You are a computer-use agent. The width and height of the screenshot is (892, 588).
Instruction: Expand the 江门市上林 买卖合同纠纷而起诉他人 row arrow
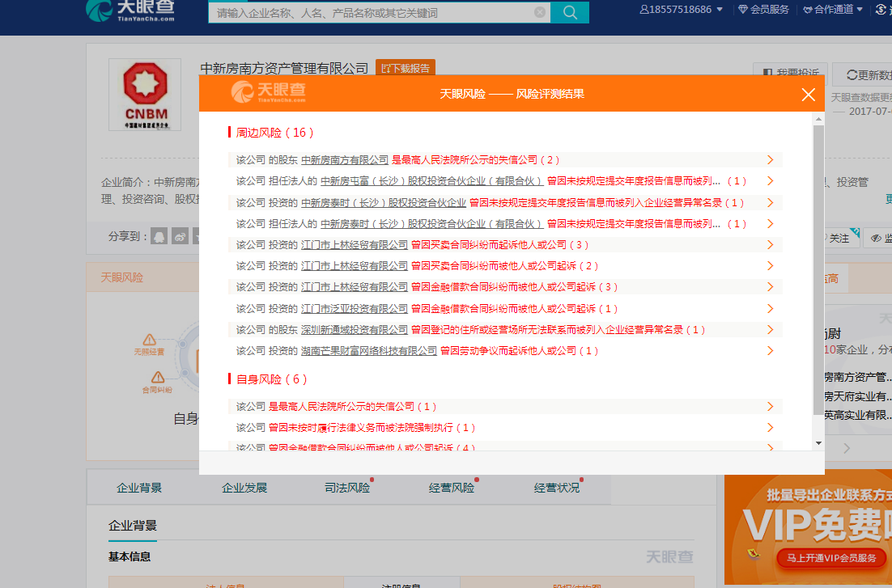(770, 244)
